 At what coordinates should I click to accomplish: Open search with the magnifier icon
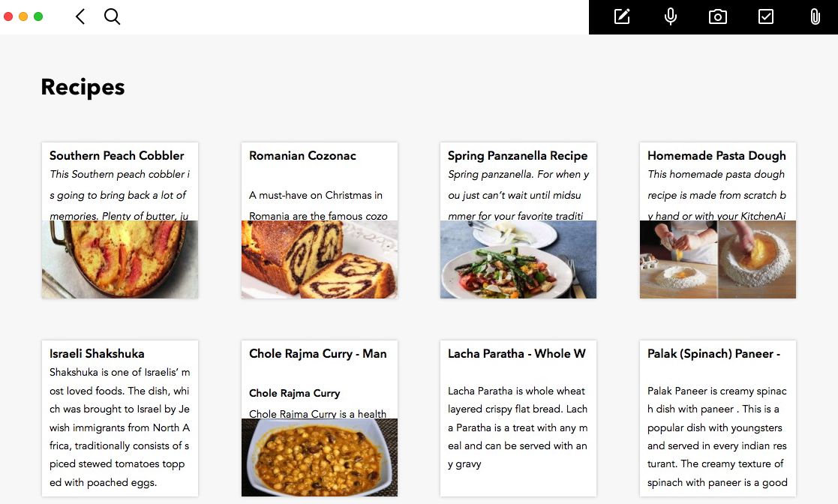point(112,16)
